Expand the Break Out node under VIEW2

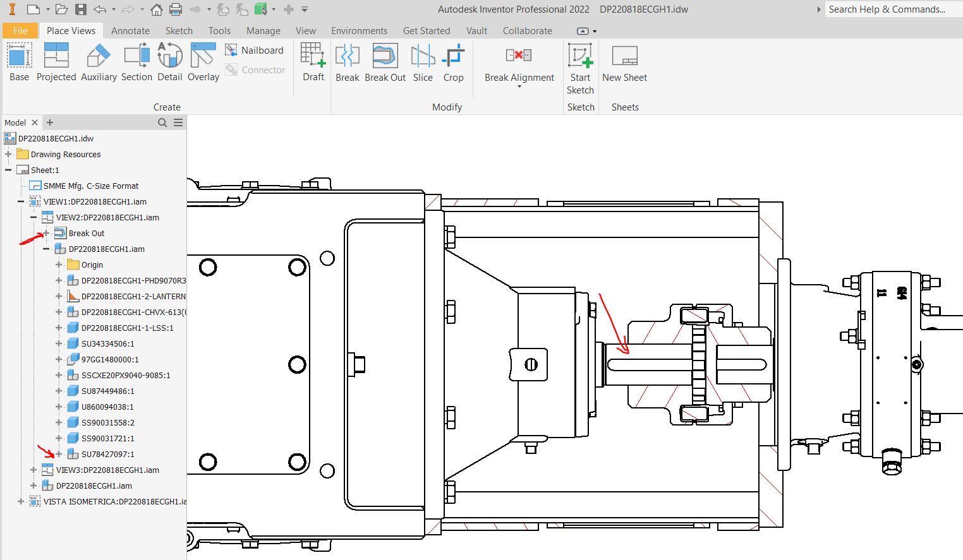click(45, 232)
